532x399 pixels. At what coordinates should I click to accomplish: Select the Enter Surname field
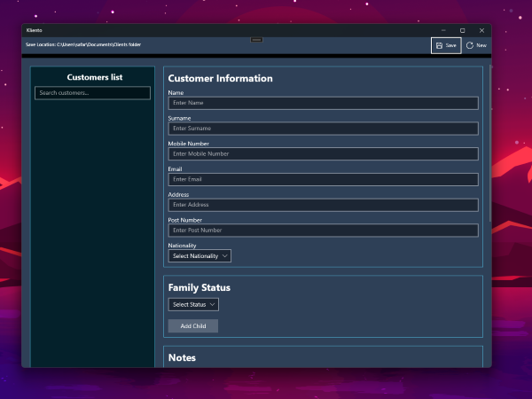[x=323, y=129]
